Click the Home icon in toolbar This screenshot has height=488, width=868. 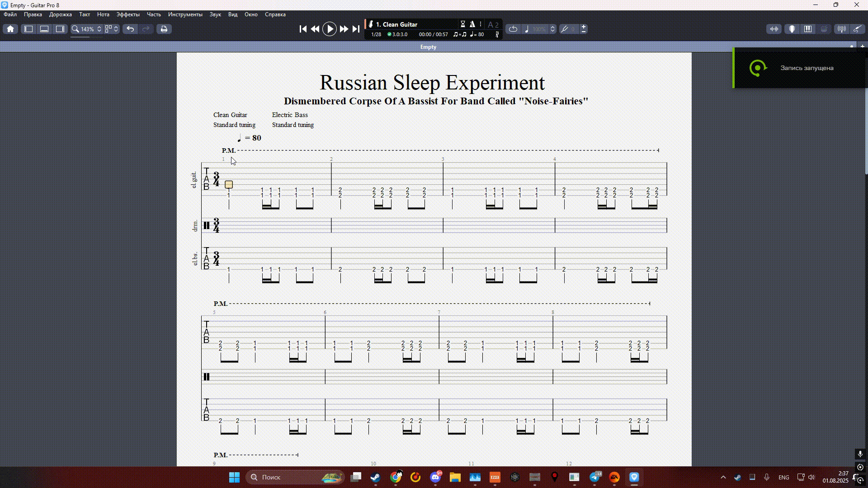pos(10,29)
